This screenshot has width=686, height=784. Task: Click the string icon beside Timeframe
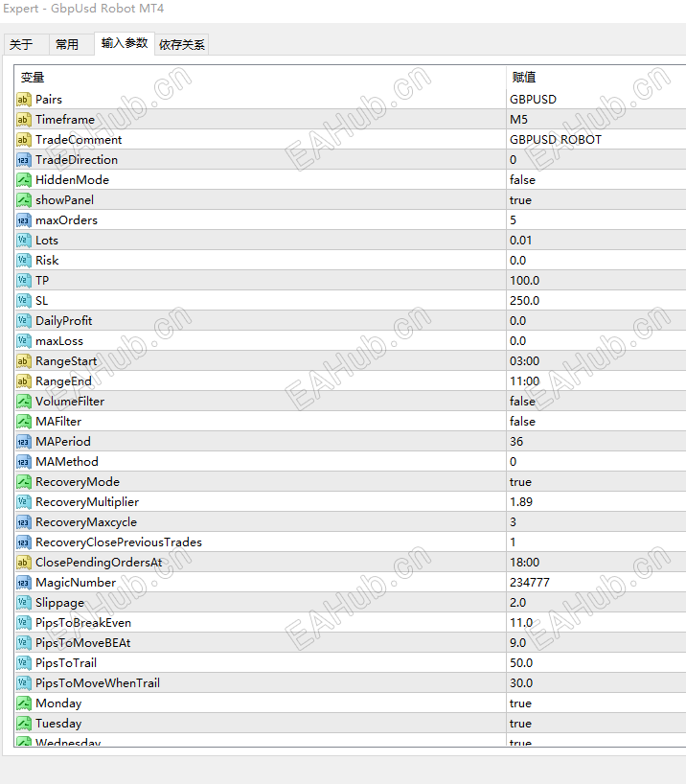pos(24,120)
